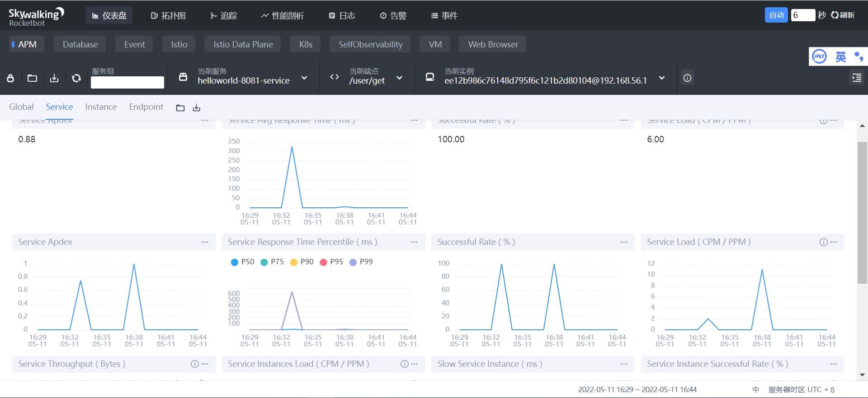This screenshot has width=868, height=398.
Task: Open more options on Service Instances Load panel
Action: 415,364
